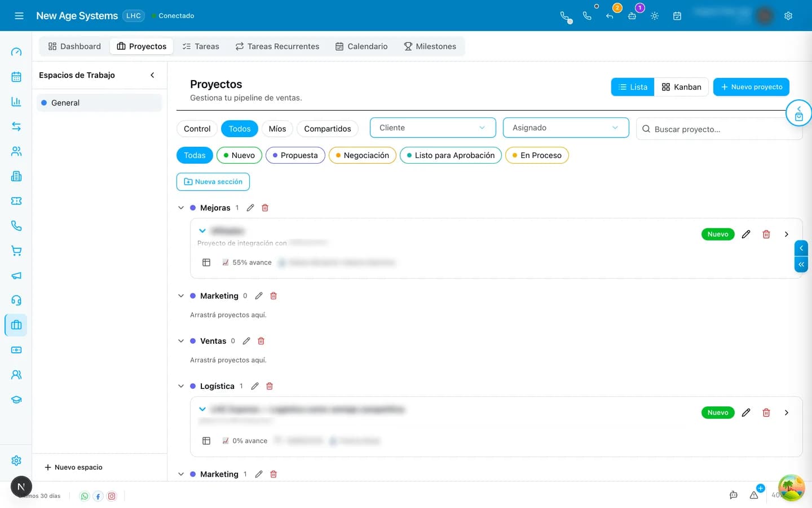Delete the 0% avance project with trash

point(766,413)
